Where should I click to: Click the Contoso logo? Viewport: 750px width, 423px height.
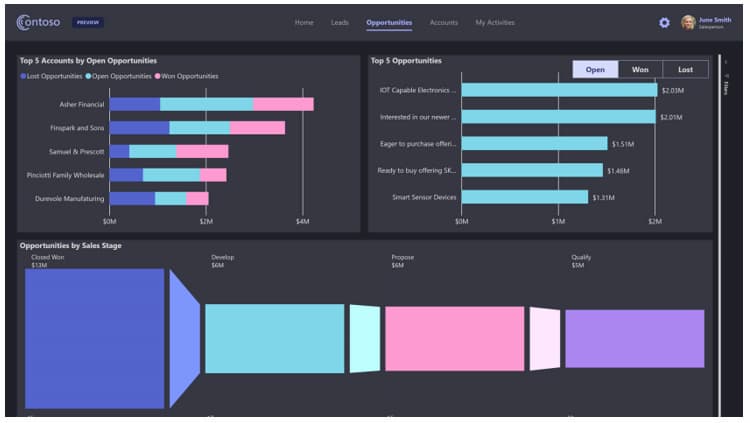(38, 22)
